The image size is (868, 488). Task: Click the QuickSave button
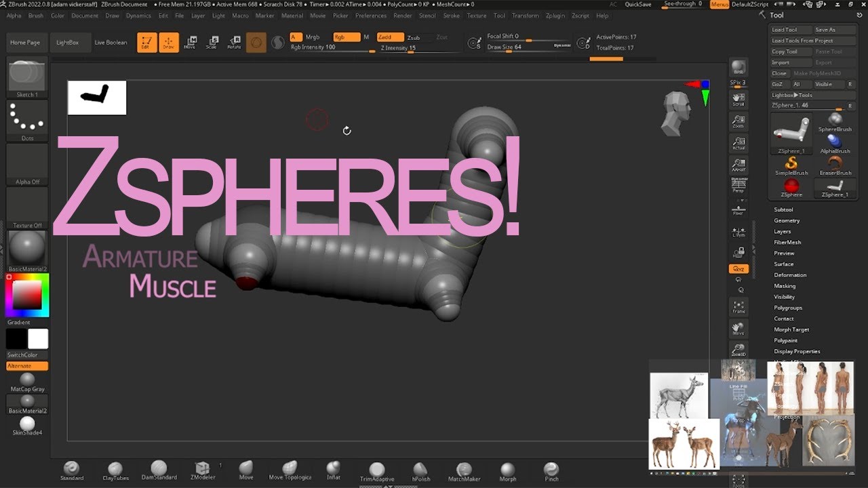click(x=638, y=4)
